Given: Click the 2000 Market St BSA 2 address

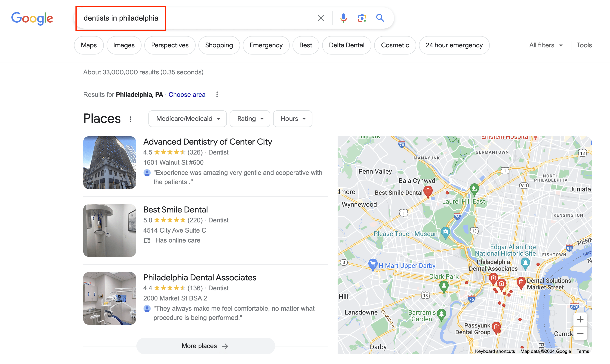Looking at the screenshot, I should [175, 299].
